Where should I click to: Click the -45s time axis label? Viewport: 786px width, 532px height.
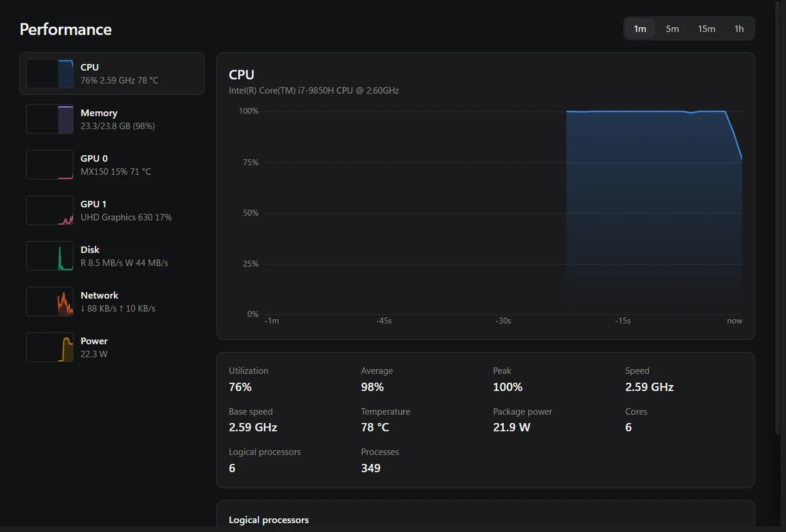[384, 320]
